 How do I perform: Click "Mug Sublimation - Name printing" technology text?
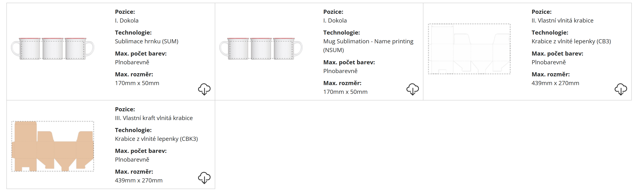pyautogui.click(x=368, y=41)
